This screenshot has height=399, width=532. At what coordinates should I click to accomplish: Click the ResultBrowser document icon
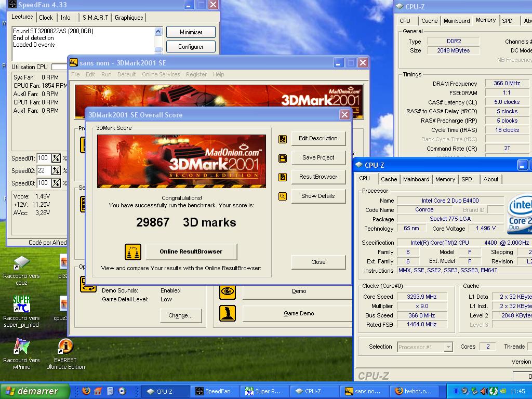283,177
